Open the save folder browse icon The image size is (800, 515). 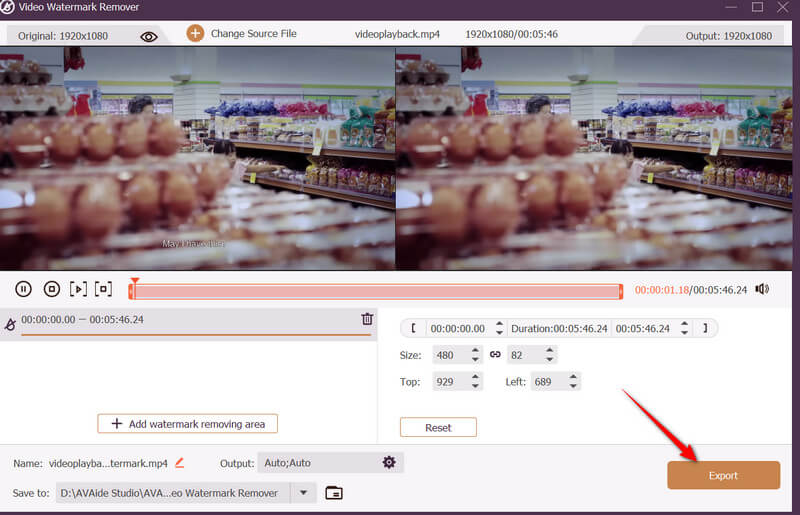334,493
